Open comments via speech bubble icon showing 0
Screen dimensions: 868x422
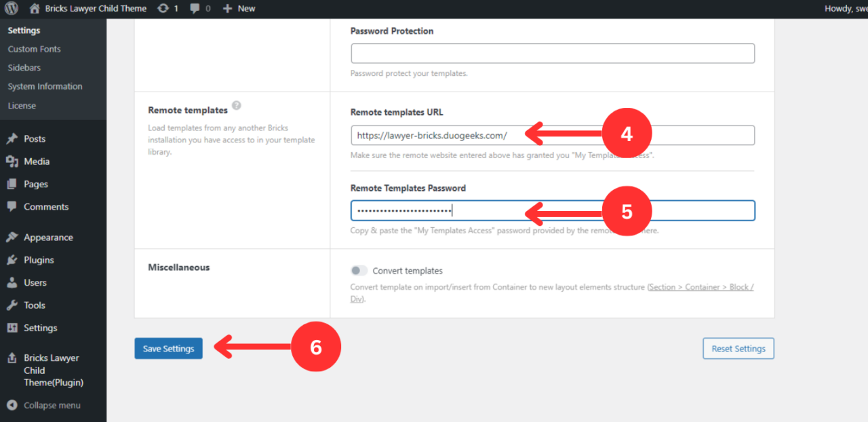click(x=195, y=8)
